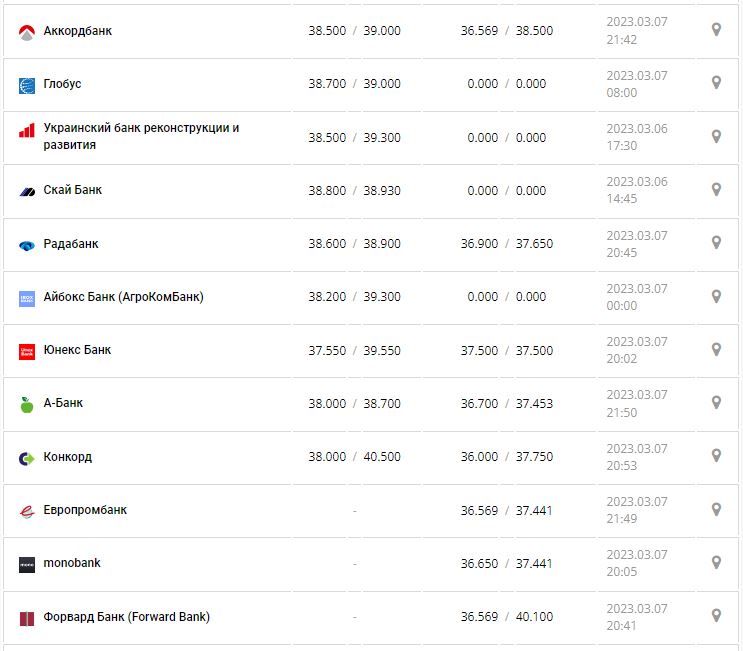Open map pin for Конкорд bank
Screen dimensions: 743x651
[x=716, y=456]
